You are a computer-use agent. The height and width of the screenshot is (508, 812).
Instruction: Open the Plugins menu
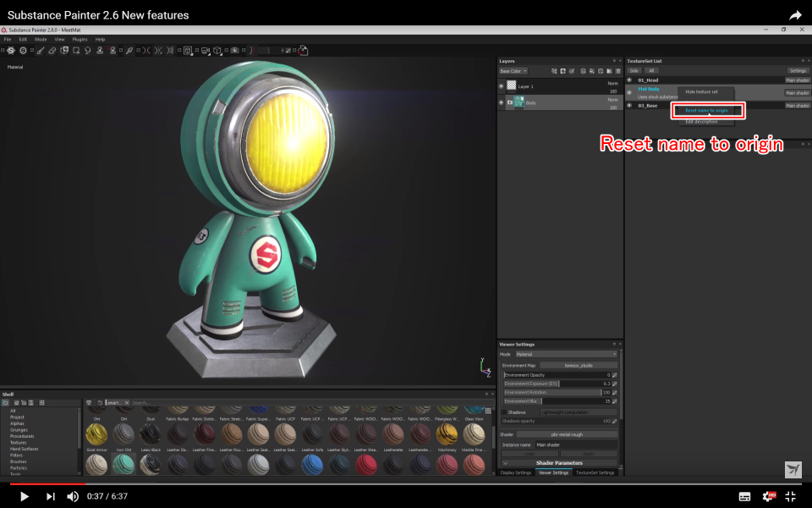(x=80, y=40)
